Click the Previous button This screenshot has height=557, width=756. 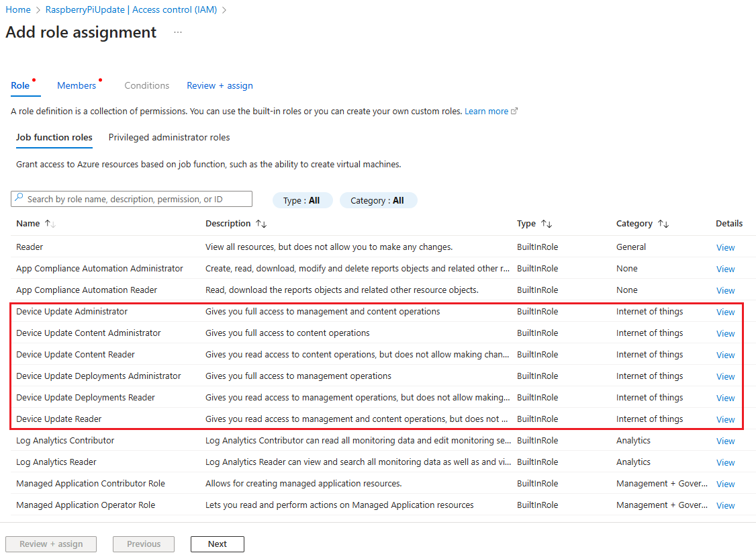click(144, 544)
